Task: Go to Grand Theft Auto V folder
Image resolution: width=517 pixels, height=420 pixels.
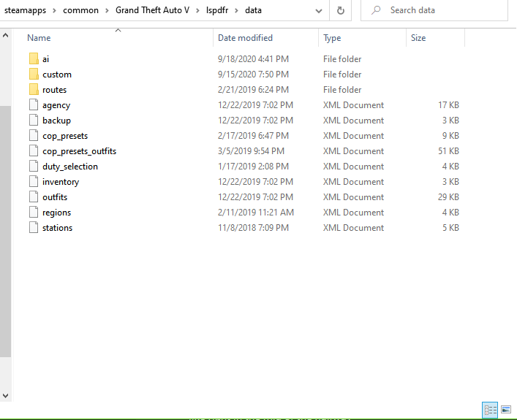Action: tap(152, 10)
